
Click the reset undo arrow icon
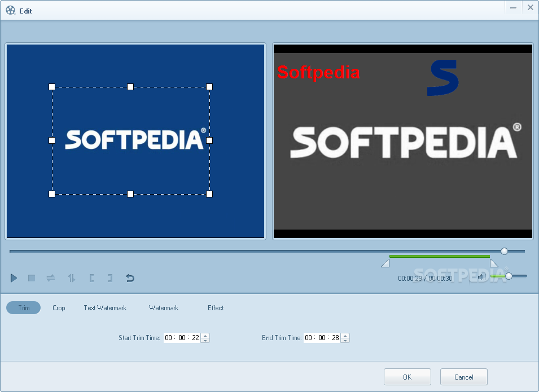(130, 278)
